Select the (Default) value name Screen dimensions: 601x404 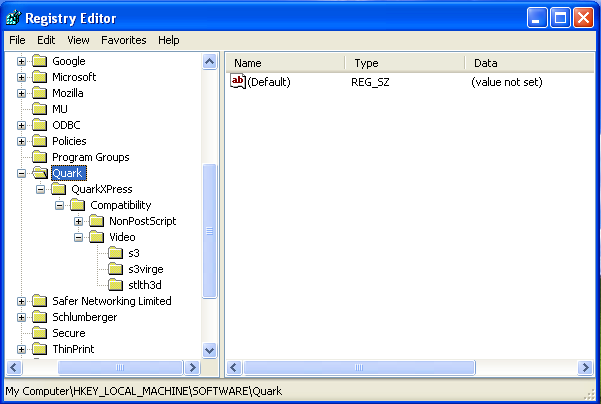269,82
